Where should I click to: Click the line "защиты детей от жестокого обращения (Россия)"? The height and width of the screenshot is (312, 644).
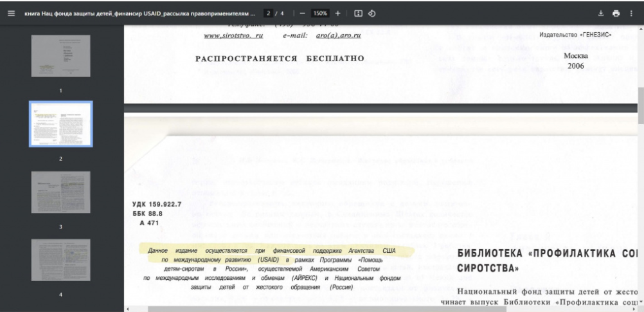272,288
